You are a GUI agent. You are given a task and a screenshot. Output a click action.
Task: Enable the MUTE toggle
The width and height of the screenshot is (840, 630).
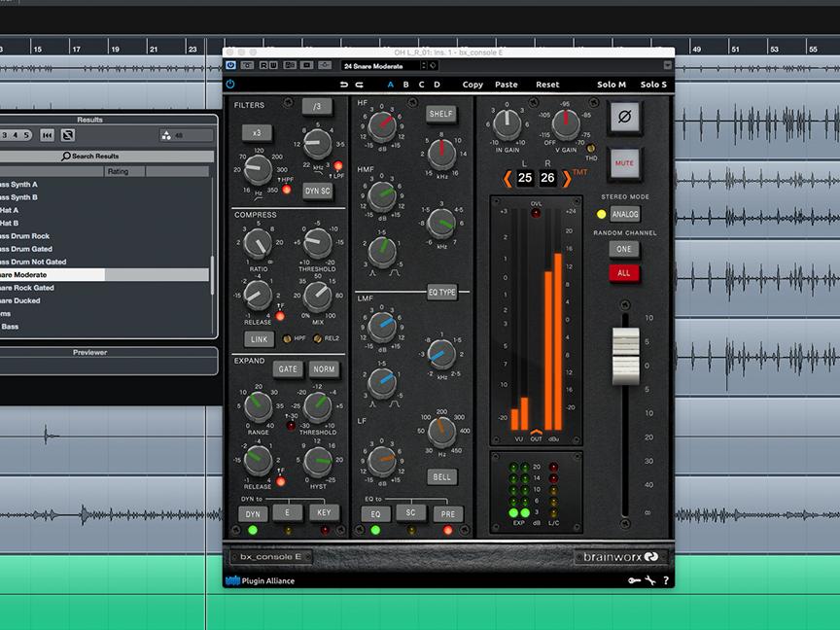click(x=623, y=162)
